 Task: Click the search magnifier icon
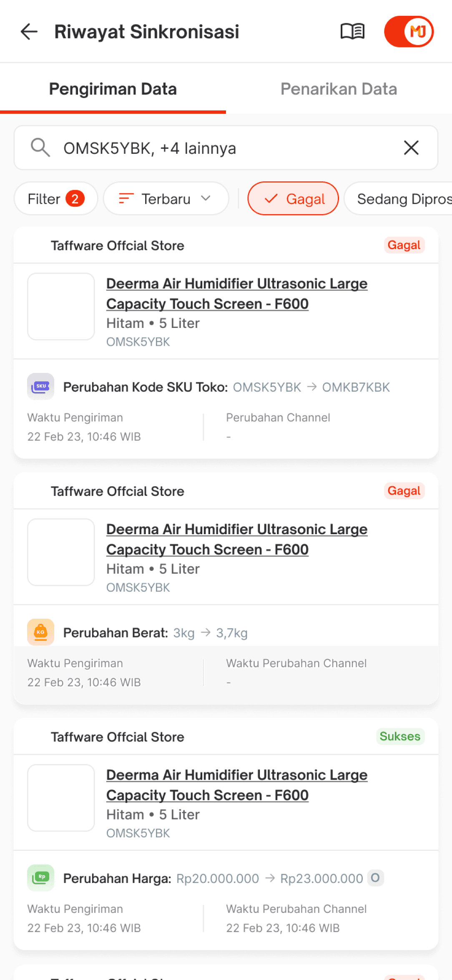(40, 148)
